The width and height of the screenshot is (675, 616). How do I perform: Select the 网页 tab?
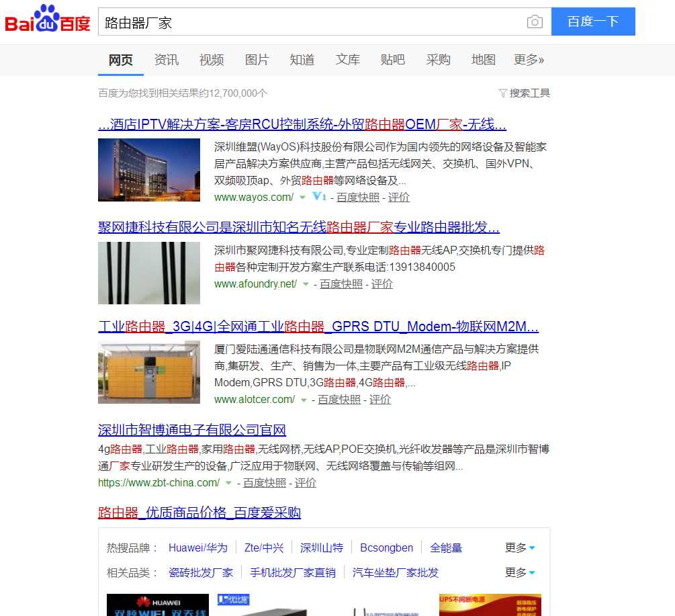click(120, 60)
